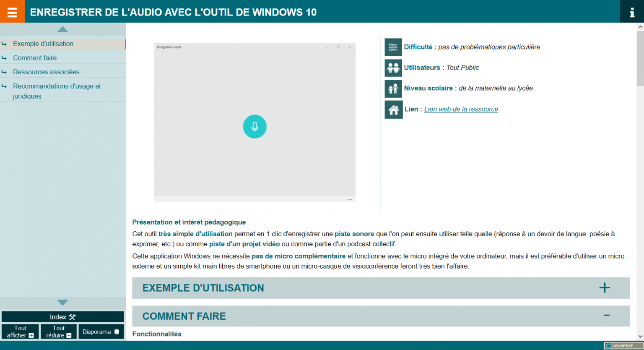The width and height of the screenshot is (644, 350).
Task: Select Exemple d'utilisation in sidebar
Action: pos(43,44)
